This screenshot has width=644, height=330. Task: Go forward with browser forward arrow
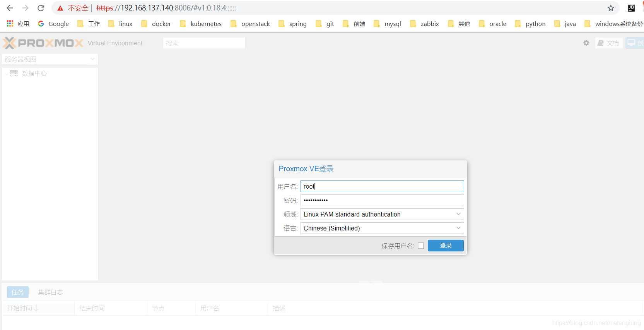pos(26,8)
